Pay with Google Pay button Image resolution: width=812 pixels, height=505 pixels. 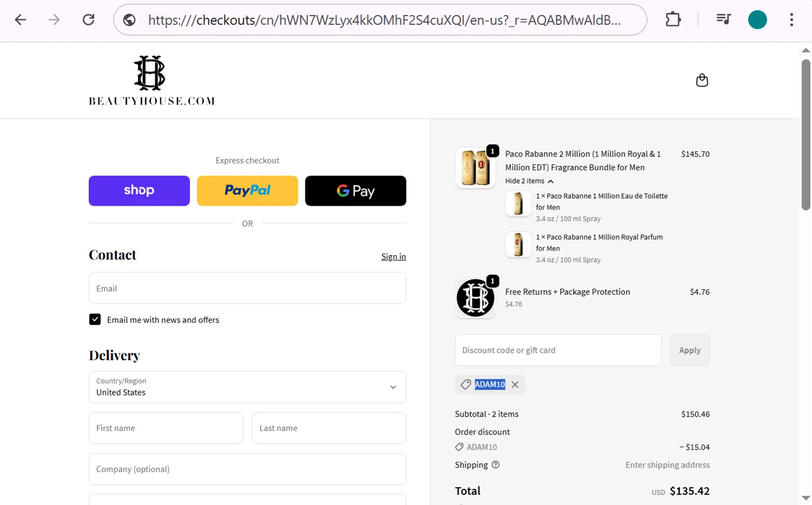tap(356, 191)
